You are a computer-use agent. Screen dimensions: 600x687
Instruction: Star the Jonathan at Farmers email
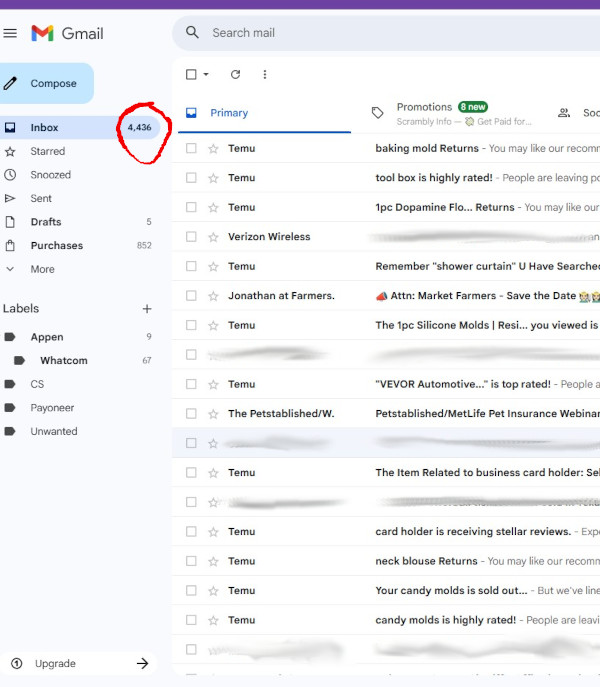click(213, 296)
